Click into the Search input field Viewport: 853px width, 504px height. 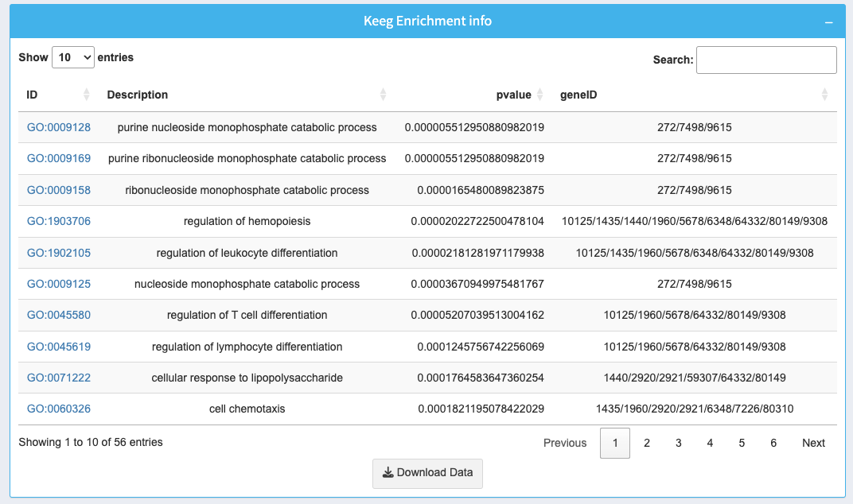pos(765,60)
